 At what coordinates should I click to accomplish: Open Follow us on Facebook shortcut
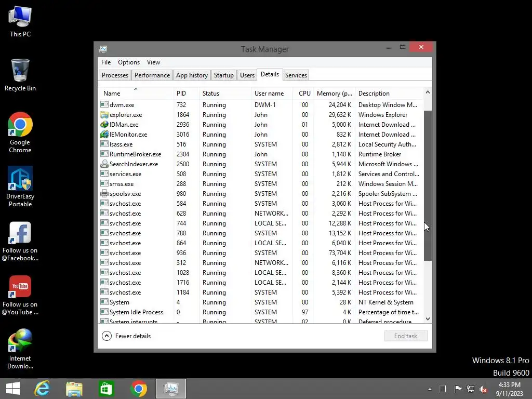point(20,241)
